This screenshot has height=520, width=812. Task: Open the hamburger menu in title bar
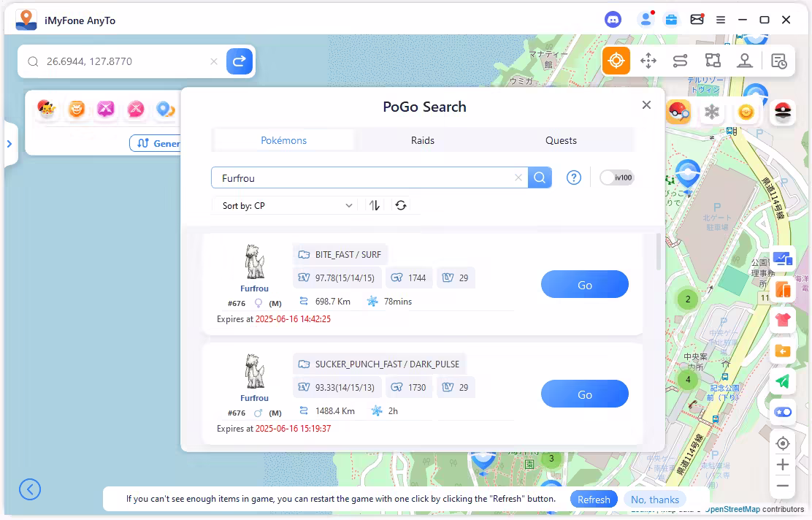click(x=720, y=20)
